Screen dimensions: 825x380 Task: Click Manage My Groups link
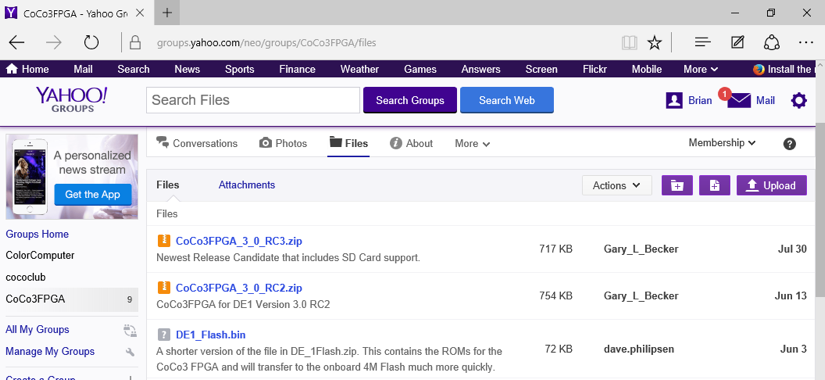coord(50,351)
